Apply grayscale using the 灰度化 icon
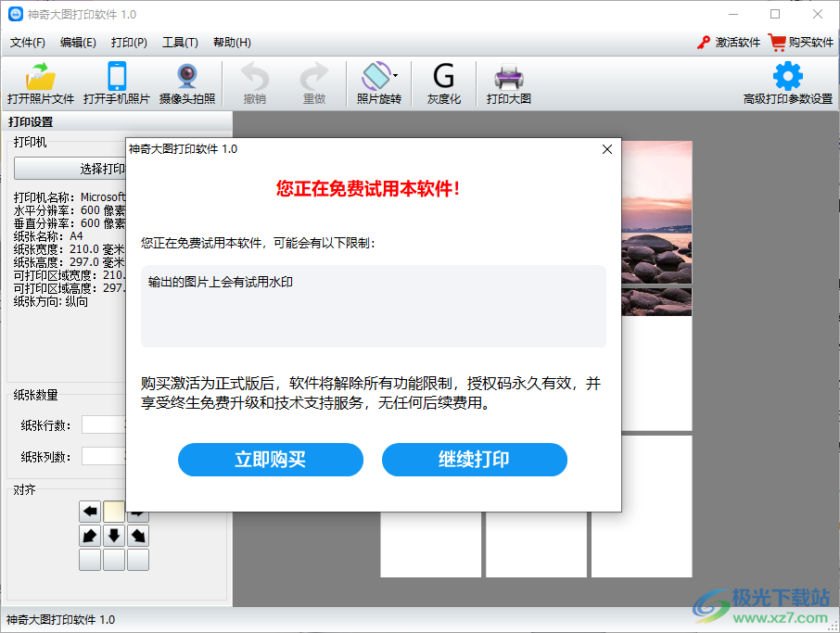The height and width of the screenshot is (633, 840). coord(443,83)
